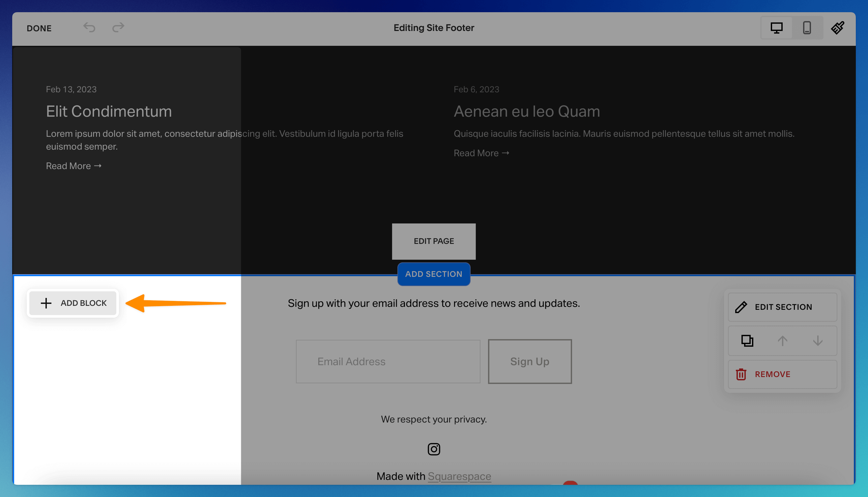Open the Squarespace link
868x497 pixels.
click(459, 476)
